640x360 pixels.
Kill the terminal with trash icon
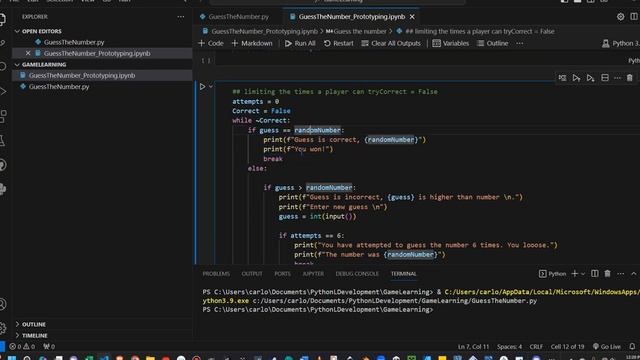click(x=607, y=273)
